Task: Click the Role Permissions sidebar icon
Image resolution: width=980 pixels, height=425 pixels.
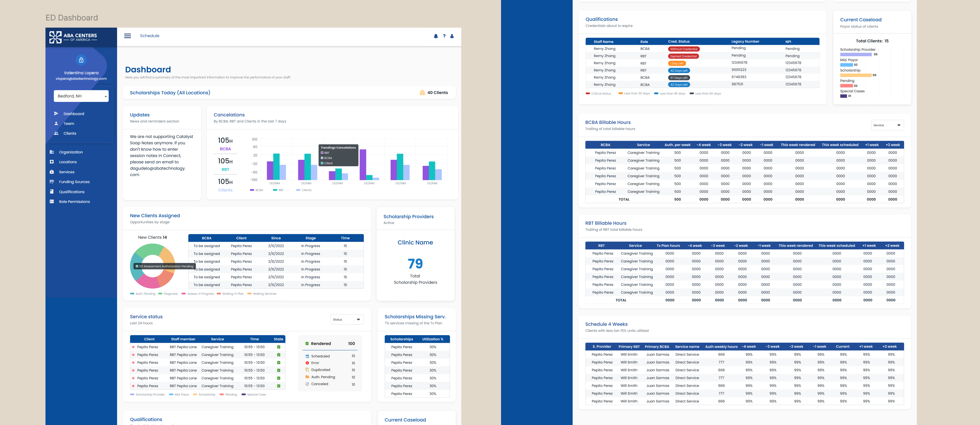Action: (52, 201)
